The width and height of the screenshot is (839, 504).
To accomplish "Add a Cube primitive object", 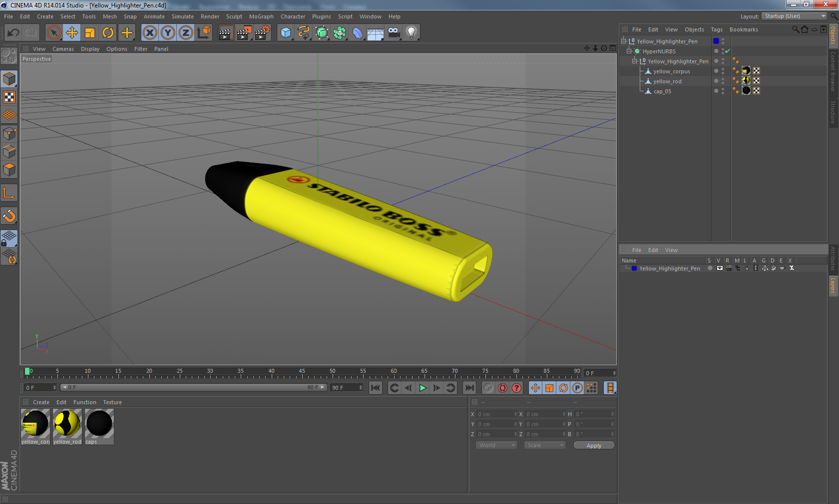I will pos(286,33).
